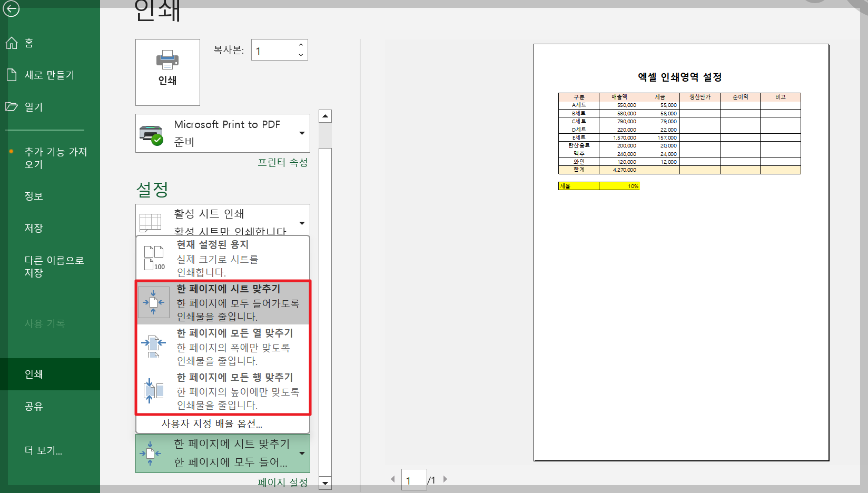This screenshot has height=493, width=868.
Task: Click the 인쇄 print button
Action: (x=167, y=72)
